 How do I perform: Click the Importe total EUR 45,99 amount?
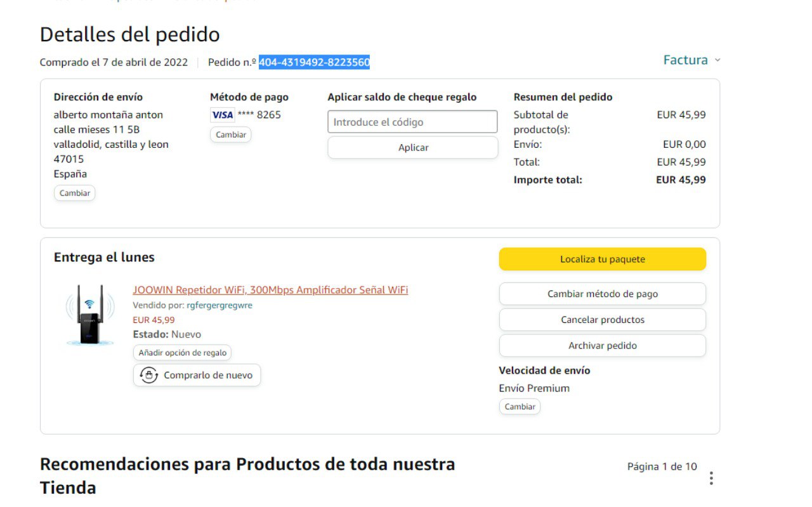681,180
